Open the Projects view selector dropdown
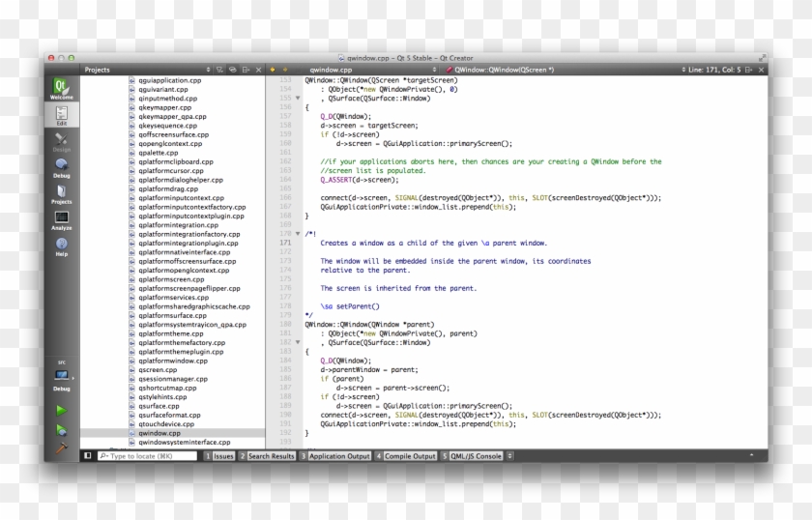 (147, 70)
